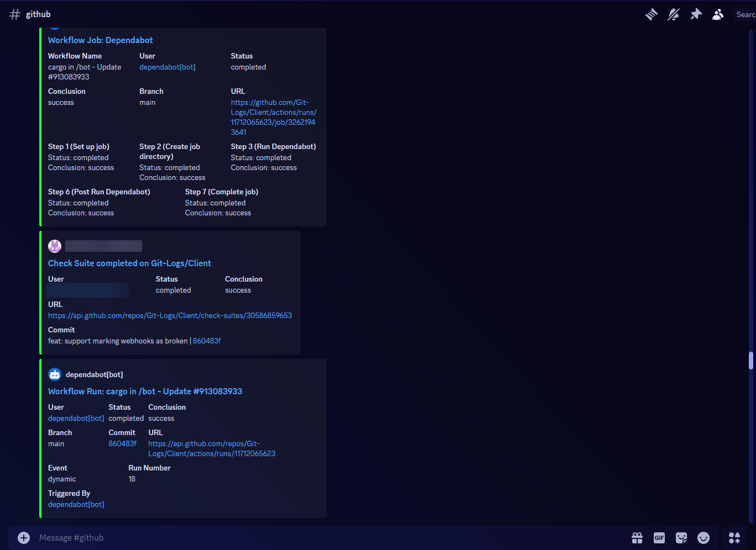The image size is (756, 550).
Task: Open the GIF picker
Action: [x=659, y=538]
